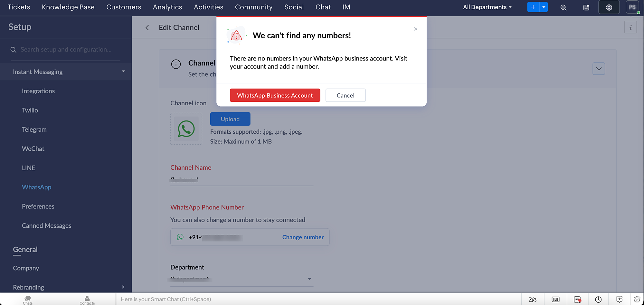The height and width of the screenshot is (305, 644).
Task: Open the Zia assistant in bottom bar
Action: tap(533, 300)
